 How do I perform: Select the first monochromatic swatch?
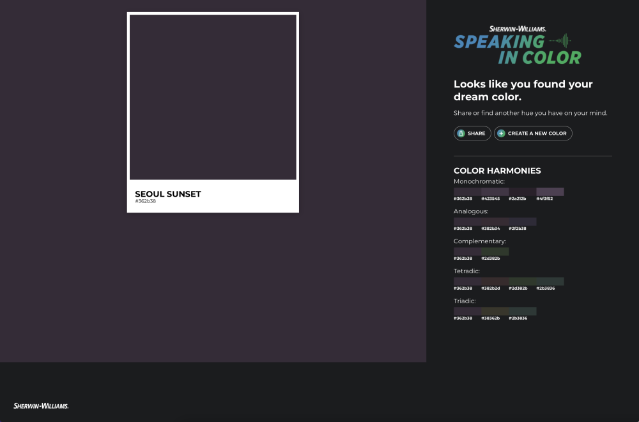coord(467,192)
